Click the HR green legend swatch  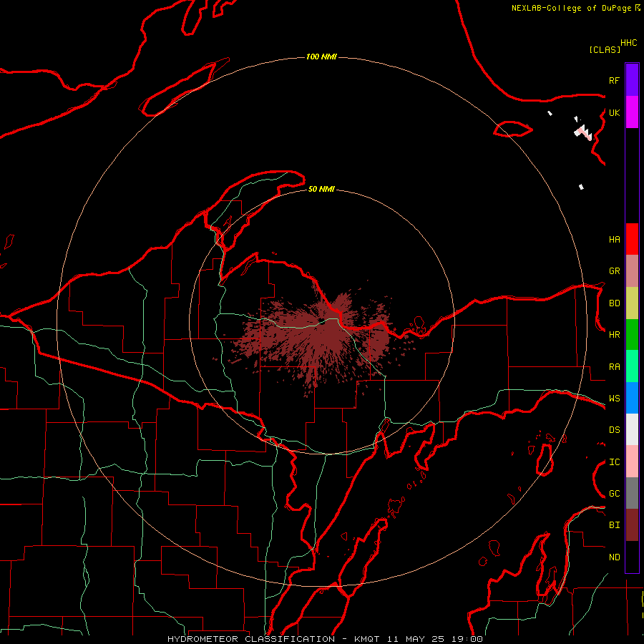click(632, 335)
